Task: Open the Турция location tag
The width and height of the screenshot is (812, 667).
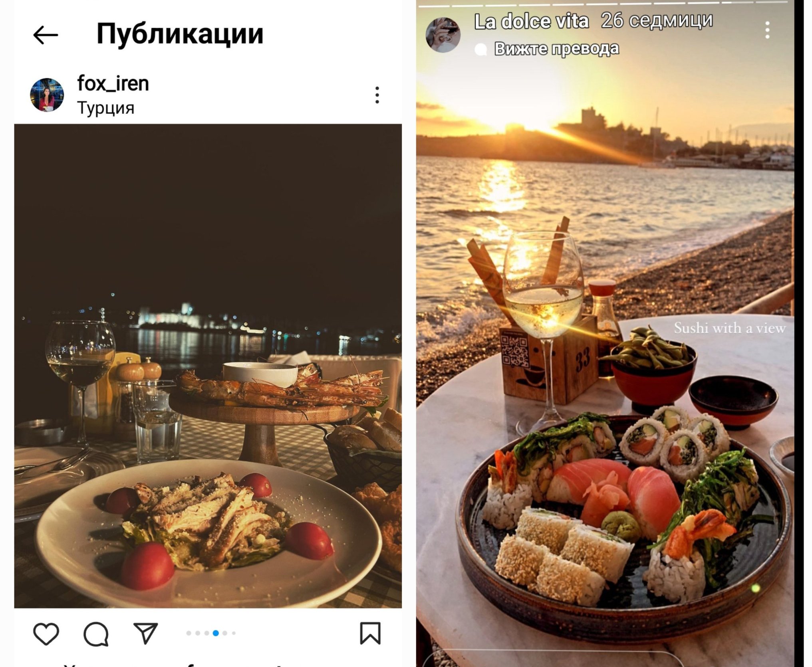Action: [x=106, y=108]
